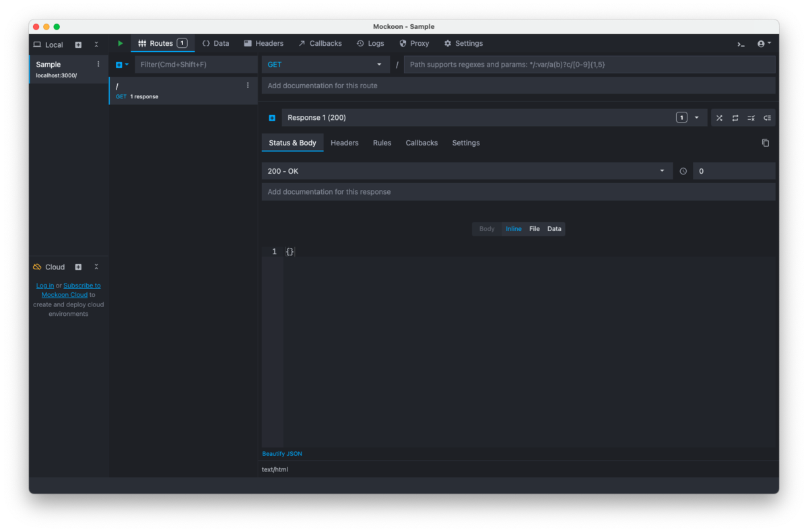Screen dimensions: 808x532
Task: Select the Status & Body response tab
Action: 292,143
